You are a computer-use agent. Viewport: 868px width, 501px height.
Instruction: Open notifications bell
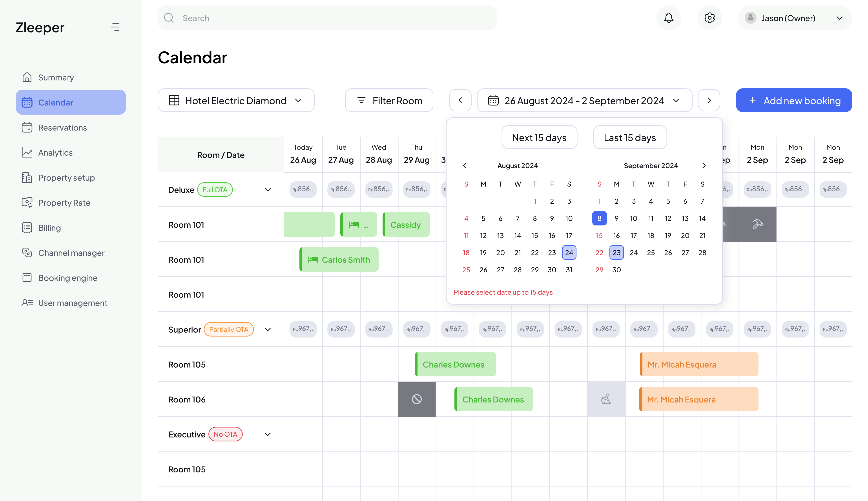(668, 18)
